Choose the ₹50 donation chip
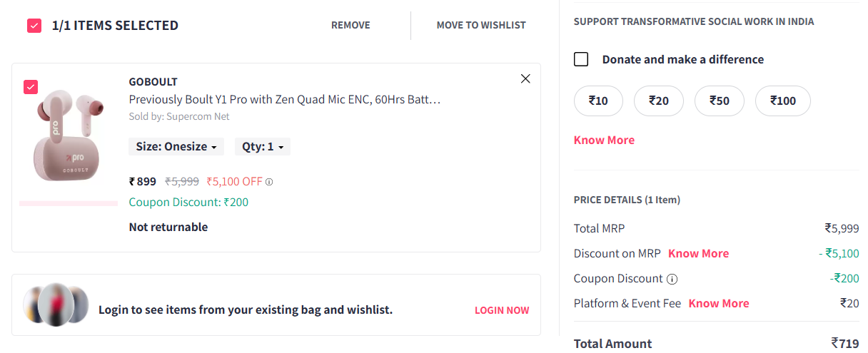 [x=719, y=101]
